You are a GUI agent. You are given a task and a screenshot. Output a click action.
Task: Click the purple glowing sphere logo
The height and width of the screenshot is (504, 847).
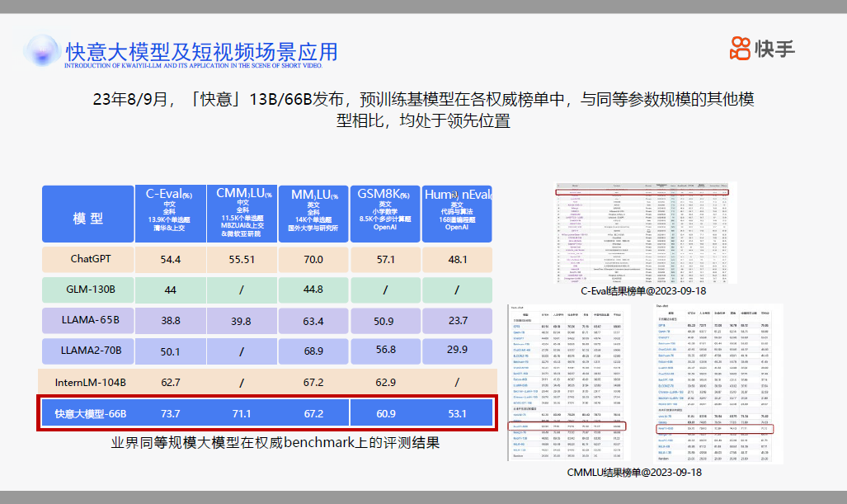[41, 51]
